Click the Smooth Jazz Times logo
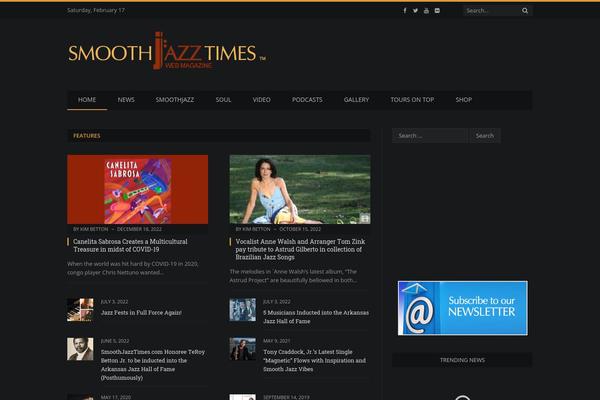The image size is (600, 400). tap(167, 51)
